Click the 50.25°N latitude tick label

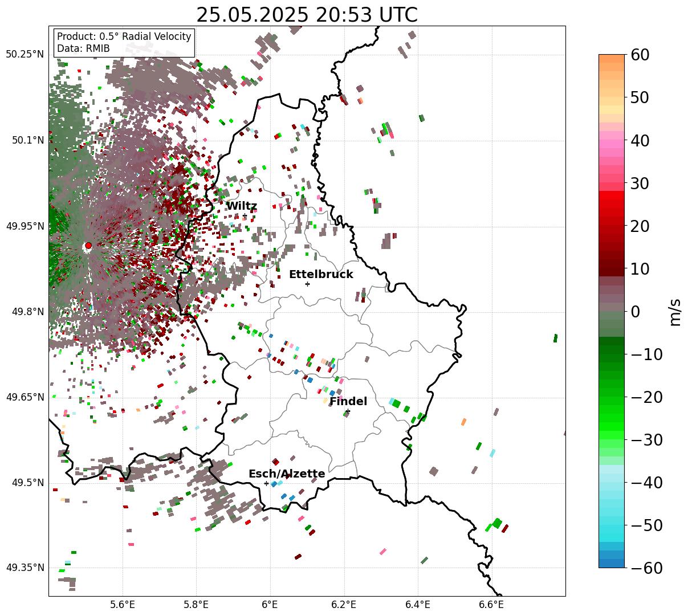25,55
